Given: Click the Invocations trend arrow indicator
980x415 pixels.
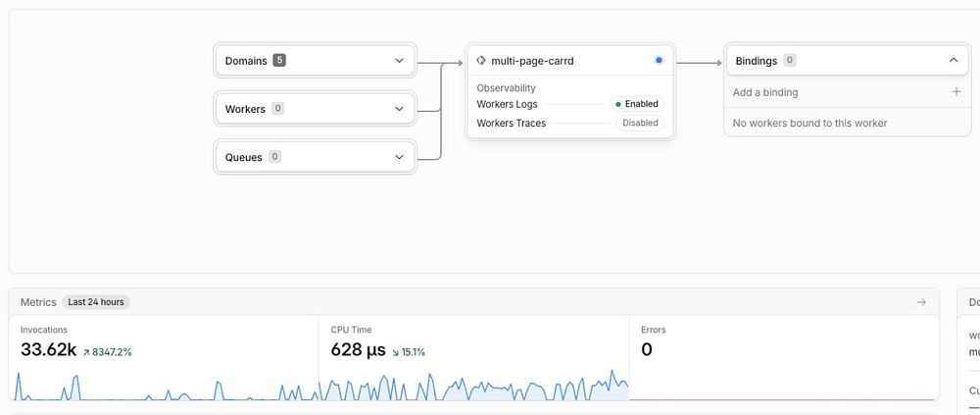Looking at the screenshot, I should point(86,352).
